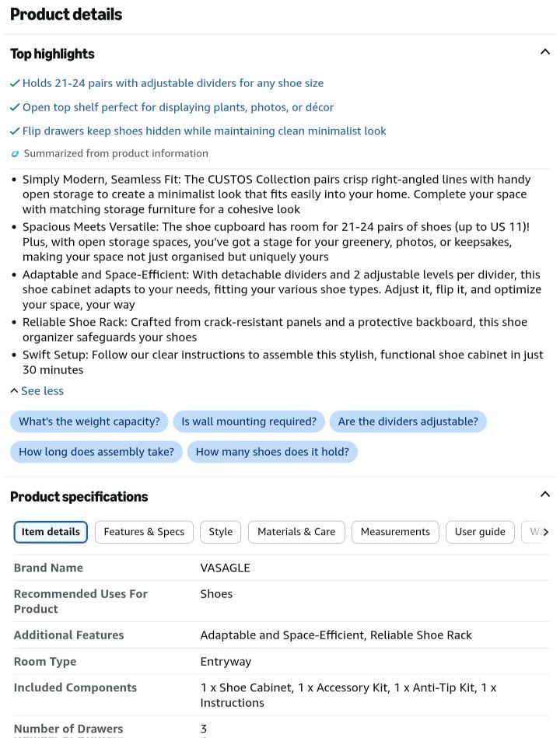
Task: Click checkmark icon next to Flip drawers
Action: click(15, 131)
